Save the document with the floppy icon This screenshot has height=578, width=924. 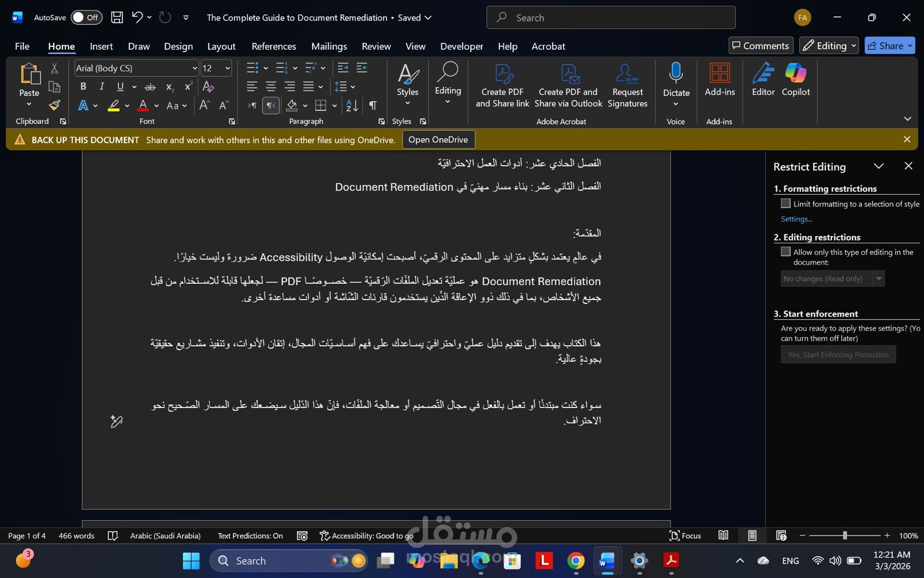click(x=117, y=17)
